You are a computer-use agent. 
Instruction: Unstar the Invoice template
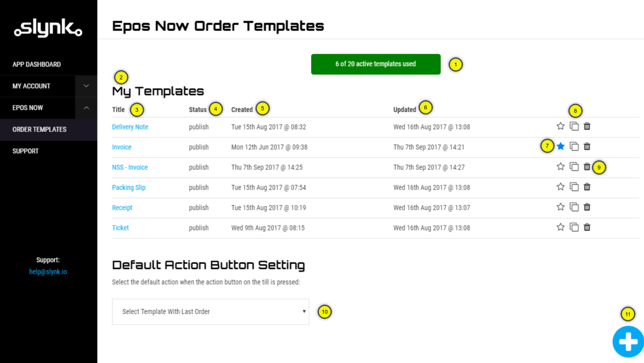coord(560,147)
